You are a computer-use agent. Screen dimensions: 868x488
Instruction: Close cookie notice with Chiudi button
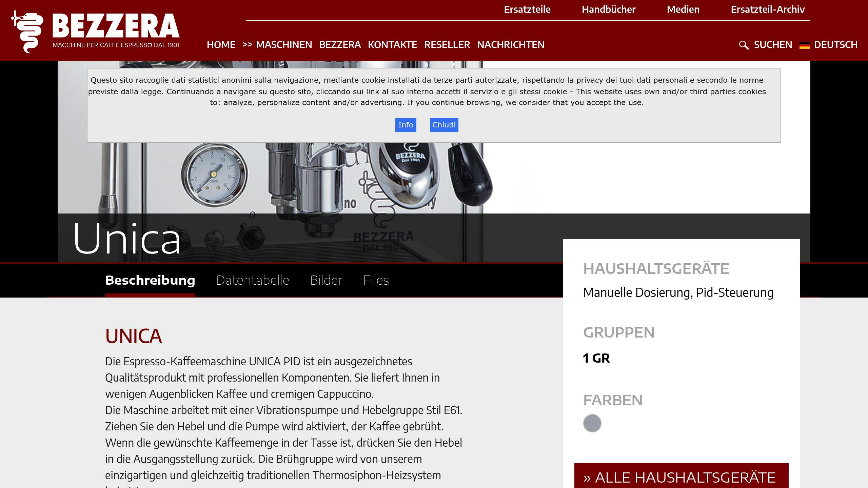pos(444,125)
